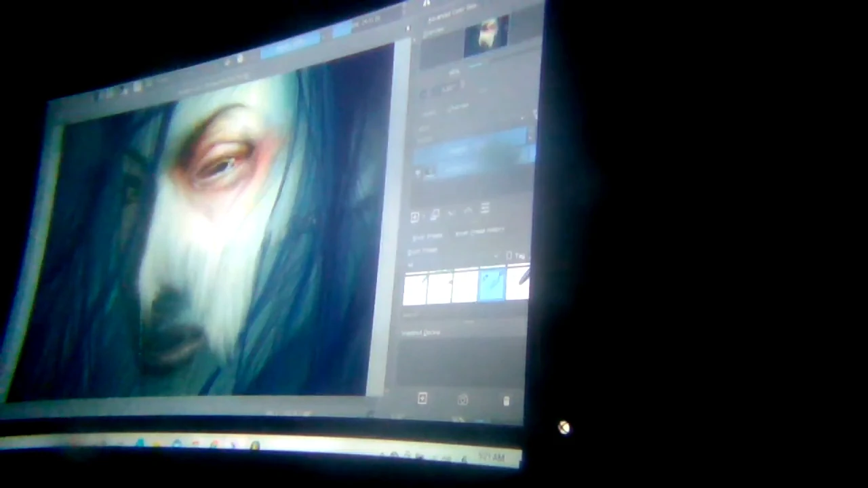868x488 pixels.
Task: Click the snapshot docker add icon
Action: 422,399
